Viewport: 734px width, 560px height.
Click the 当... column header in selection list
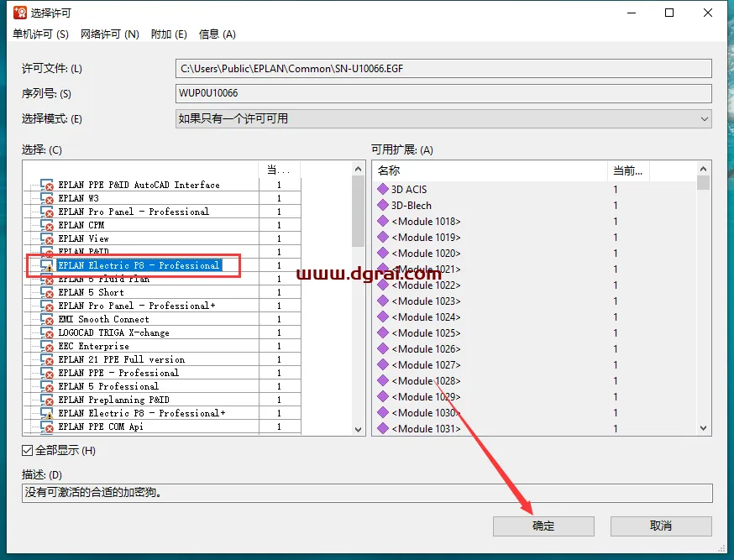click(x=279, y=170)
